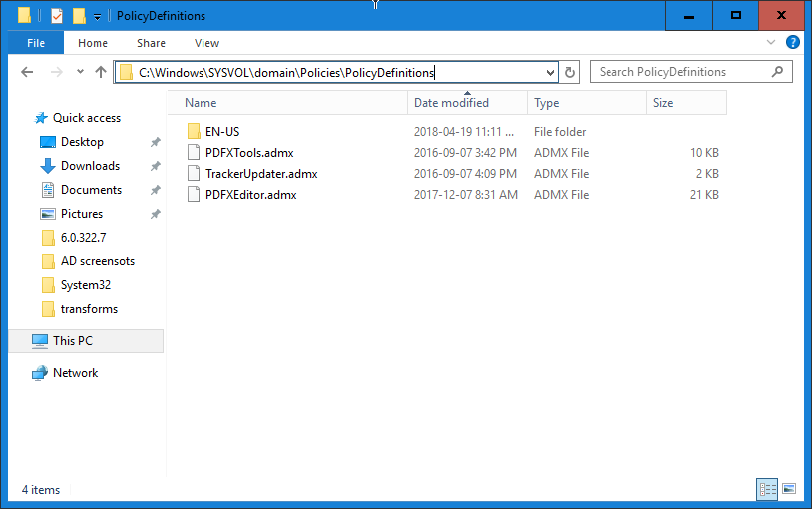Click the 2017-12-07 8:31 AM date cell

[465, 195]
